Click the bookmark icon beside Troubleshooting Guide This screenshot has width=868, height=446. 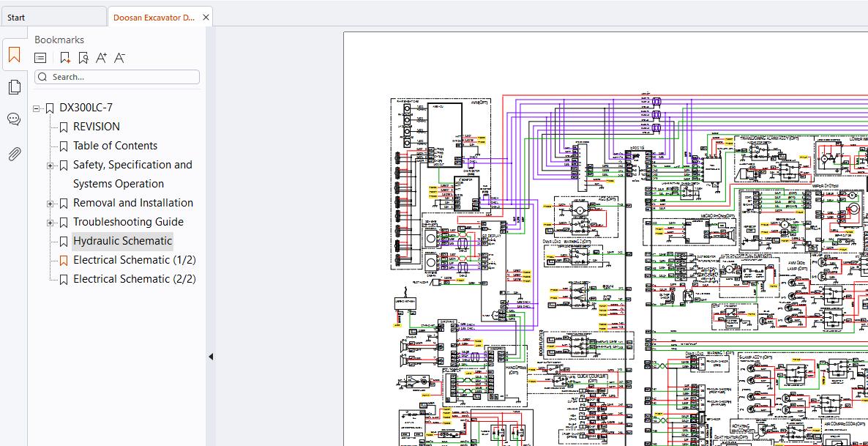(x=64, y=222)
